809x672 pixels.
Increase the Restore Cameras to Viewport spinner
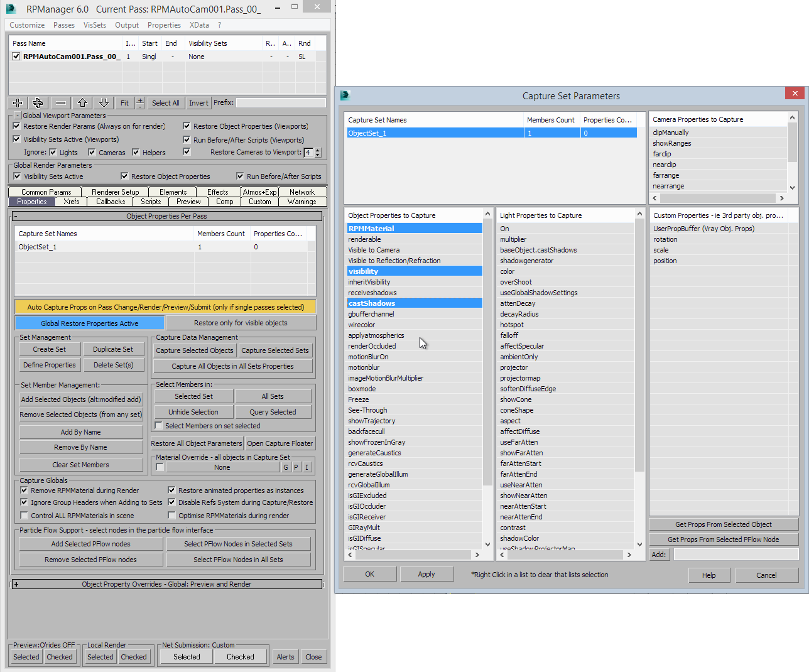[x=318, y=150]
